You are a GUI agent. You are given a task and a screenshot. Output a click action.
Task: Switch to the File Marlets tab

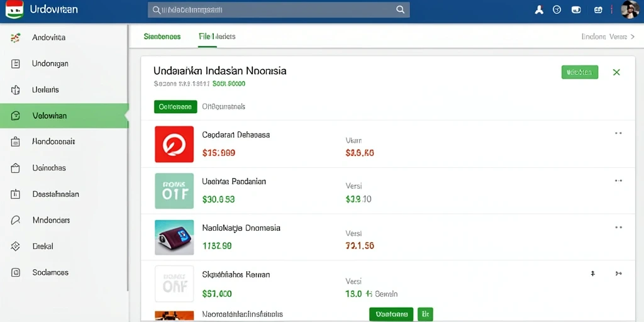click(x=217, y=36)
